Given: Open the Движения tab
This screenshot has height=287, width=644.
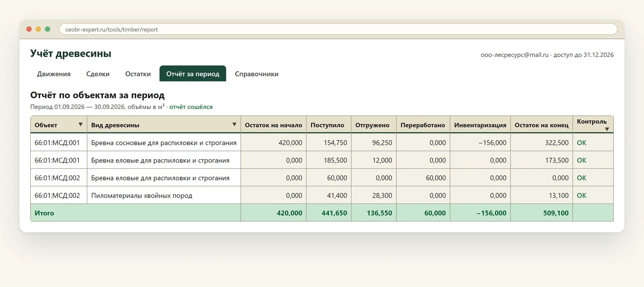Looking at the screenshot, I should pyautogui.click(x=54, y=74).
